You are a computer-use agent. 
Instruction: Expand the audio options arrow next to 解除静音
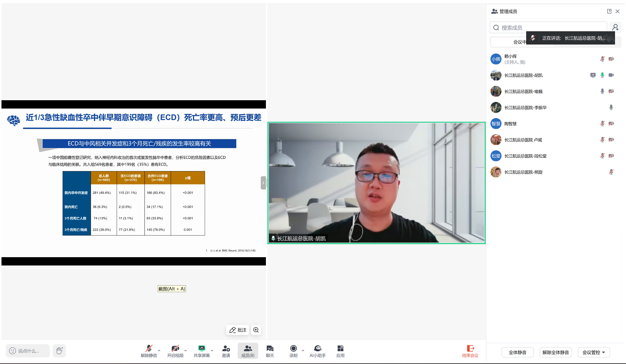coord(159,350)
